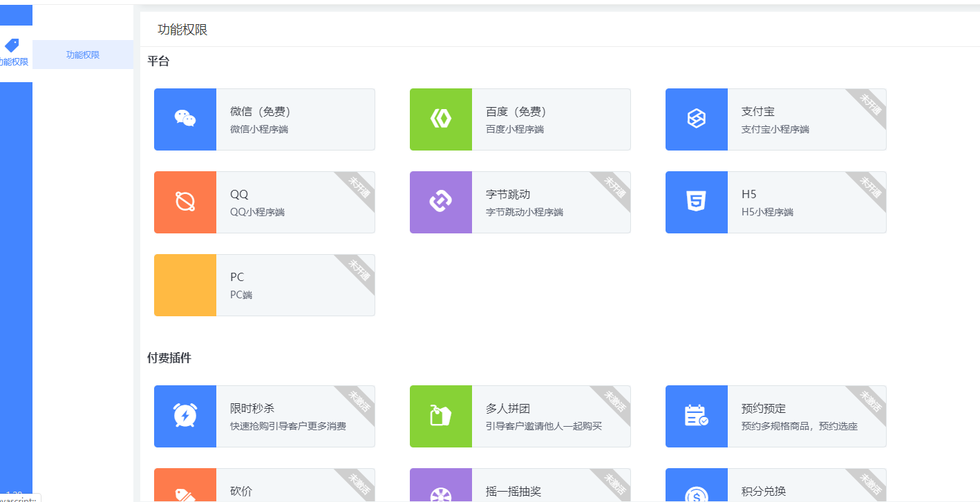Click the QQ card title text
The height and width of the screenshot is (502, 980).
coord(239,194)
